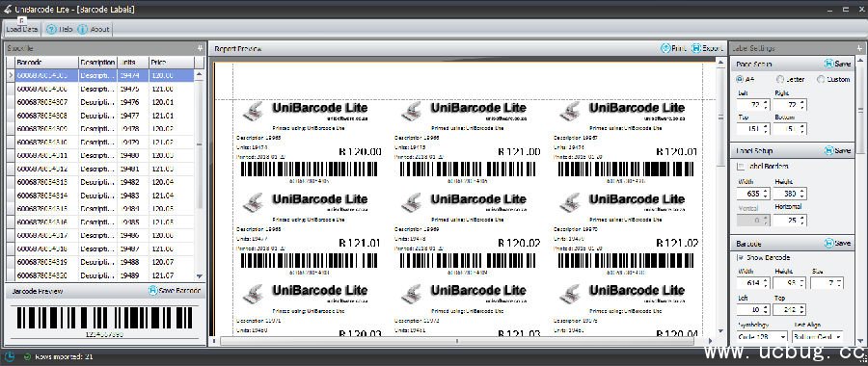Open the Help toolbar item
868x366 pixels.
point(59,29)
